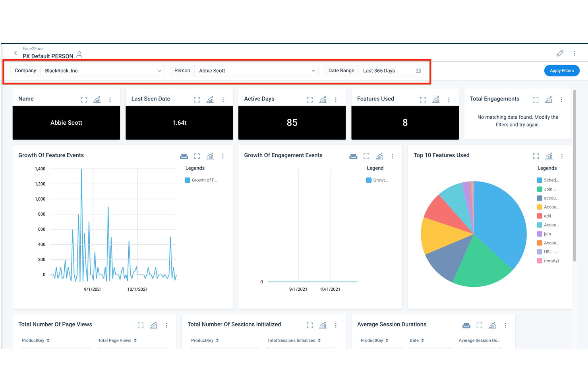Toggle the Join ... green legend entry
Screen dimensions: 588x392
(x=547, y=189)
